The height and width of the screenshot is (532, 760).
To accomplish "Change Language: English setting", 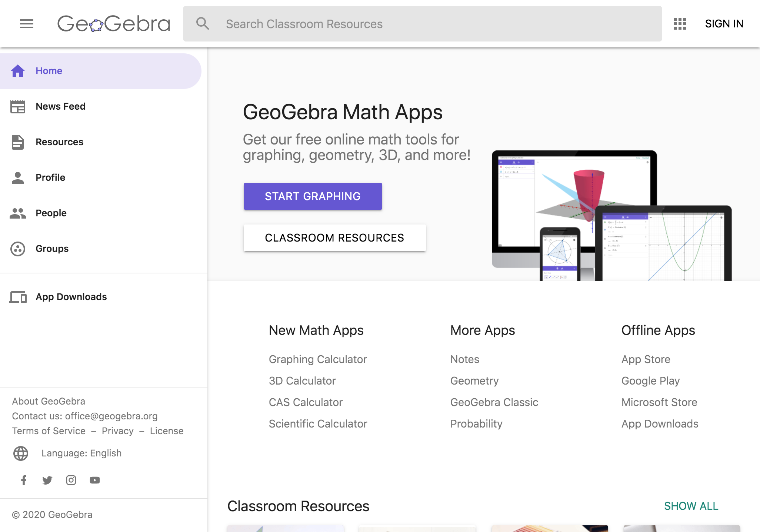I will click(x=81, y=453).
